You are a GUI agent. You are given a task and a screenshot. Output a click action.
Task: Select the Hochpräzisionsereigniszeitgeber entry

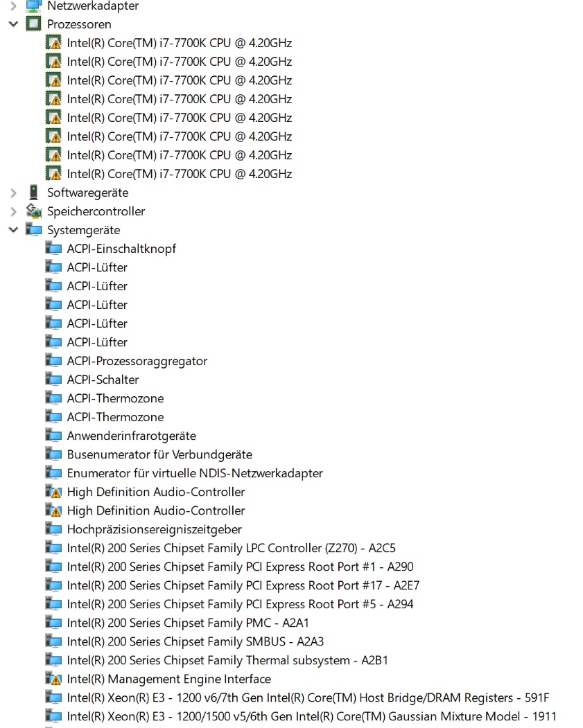[154, 529]
